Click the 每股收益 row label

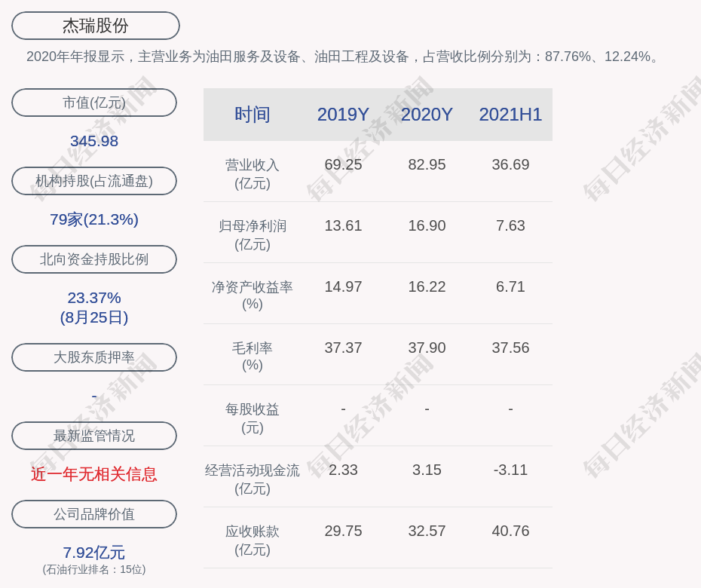coord(253,418)
